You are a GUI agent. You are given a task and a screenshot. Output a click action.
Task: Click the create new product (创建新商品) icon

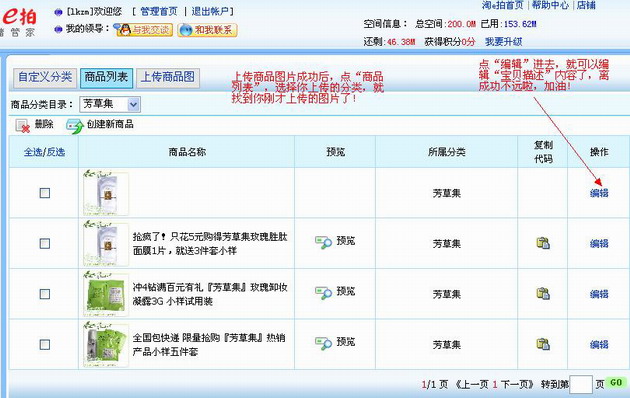(75, 126)
